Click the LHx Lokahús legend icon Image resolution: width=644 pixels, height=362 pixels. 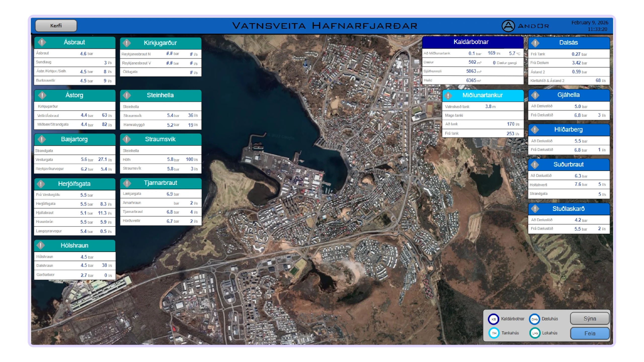click(535, 333)
